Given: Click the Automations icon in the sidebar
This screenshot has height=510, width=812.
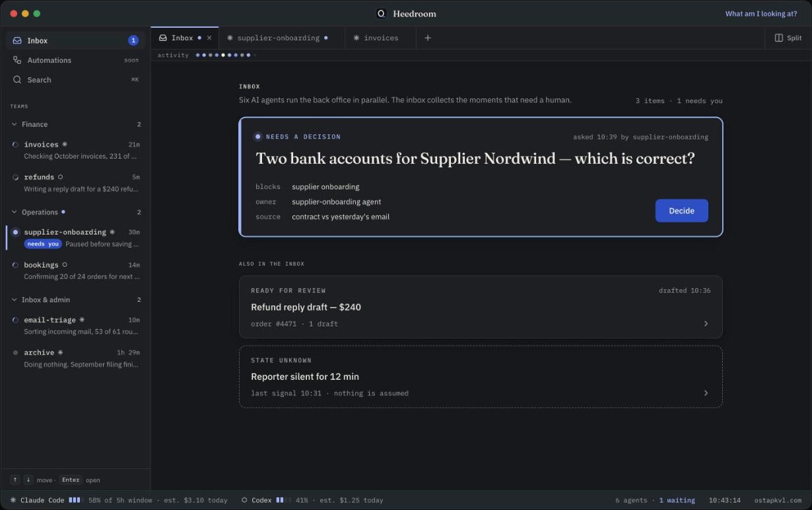Looking at the screenshot, I should [17, 60].
